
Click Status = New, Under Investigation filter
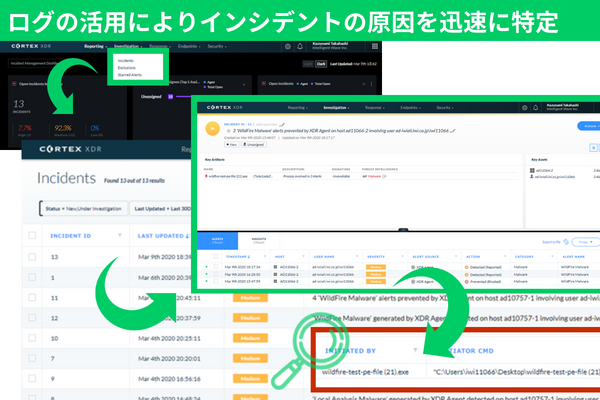(84, 209)
